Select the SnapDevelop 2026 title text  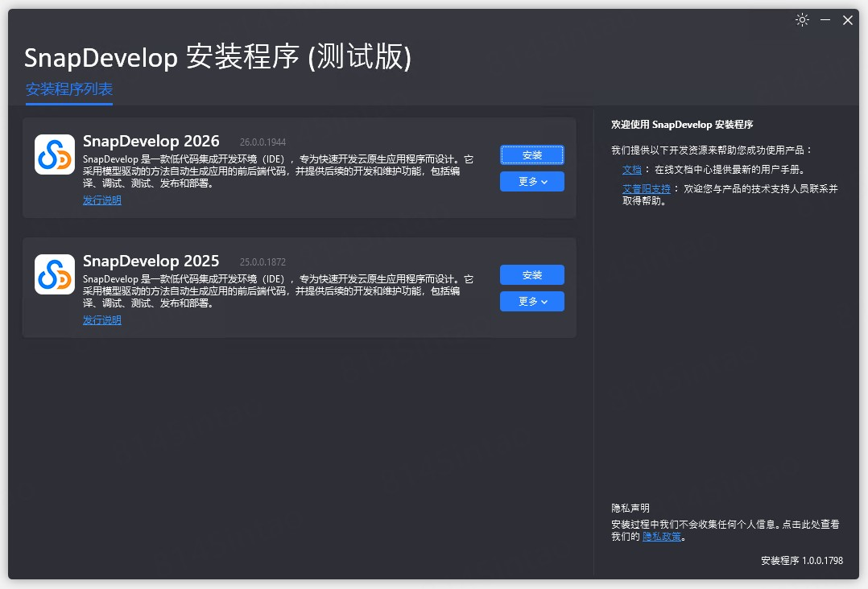[x=151, y=141]
